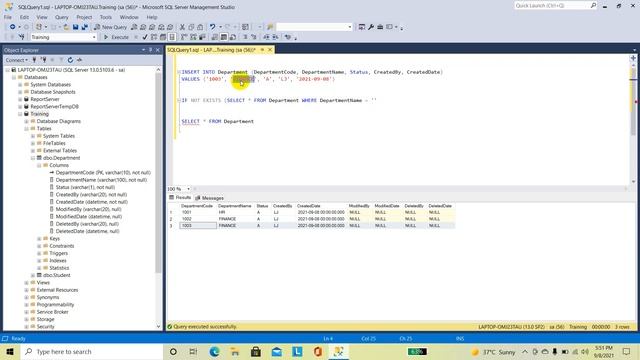This screenshot has width=640, height=360.
Task: Select the Constraints folder
Action: [x=62, y=246]
